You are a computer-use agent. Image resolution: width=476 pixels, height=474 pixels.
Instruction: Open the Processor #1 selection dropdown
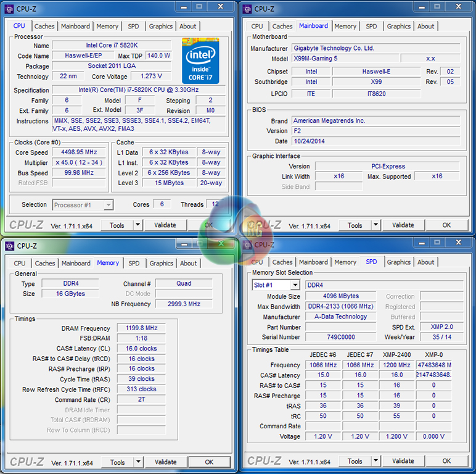pyautogui.click(x=109, y=205)
